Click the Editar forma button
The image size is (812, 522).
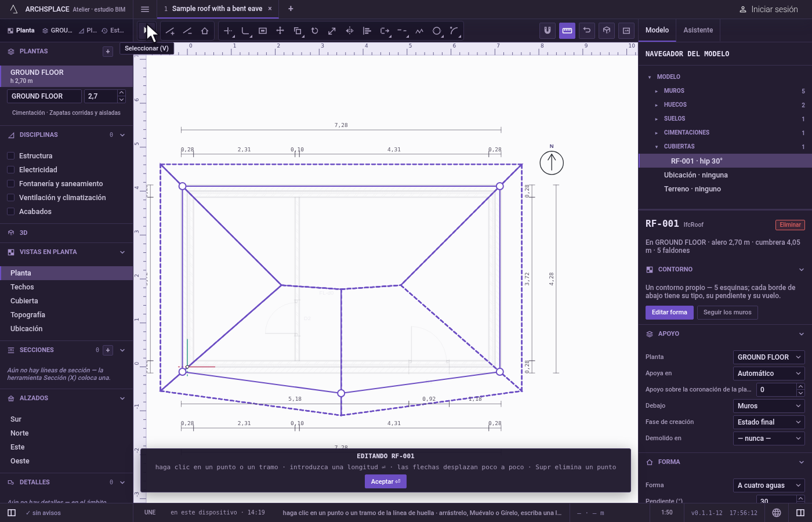(x=669, y=313)
